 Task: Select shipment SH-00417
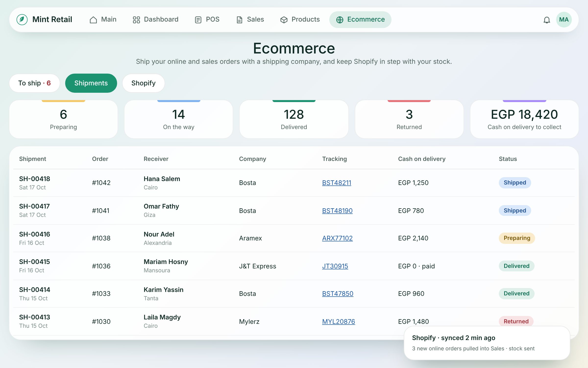(34, 206)
